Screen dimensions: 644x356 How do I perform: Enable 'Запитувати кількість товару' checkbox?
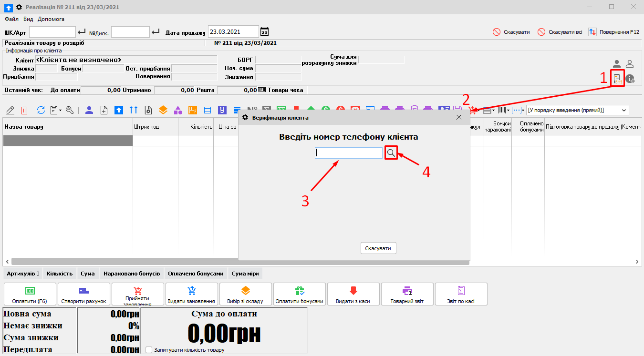149,350
